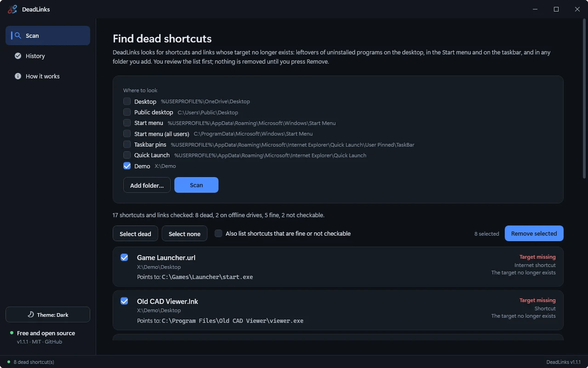Tick the Start menu (all users) checkbox
Screen dimensions: 588x368
[x=127, y=133]
